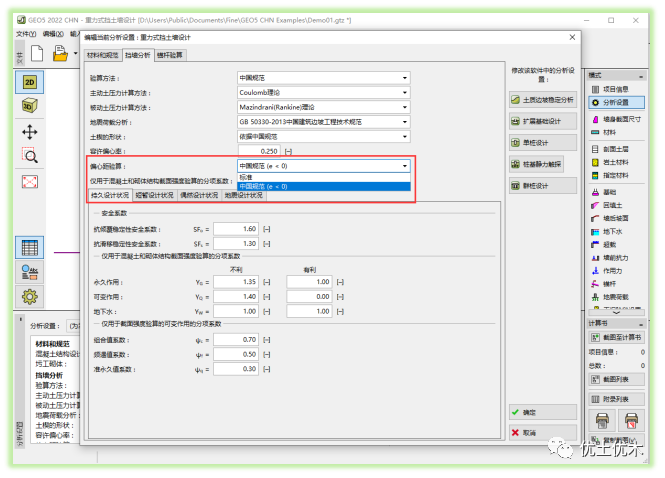Click the left printer icon in 计算书 panel

pos(602,420)
